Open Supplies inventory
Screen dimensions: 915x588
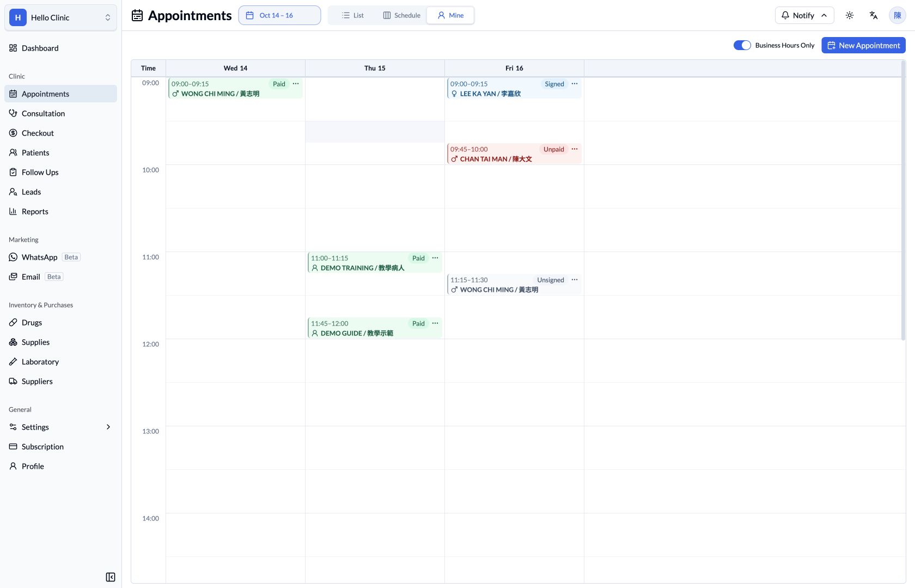click(60, 342)
